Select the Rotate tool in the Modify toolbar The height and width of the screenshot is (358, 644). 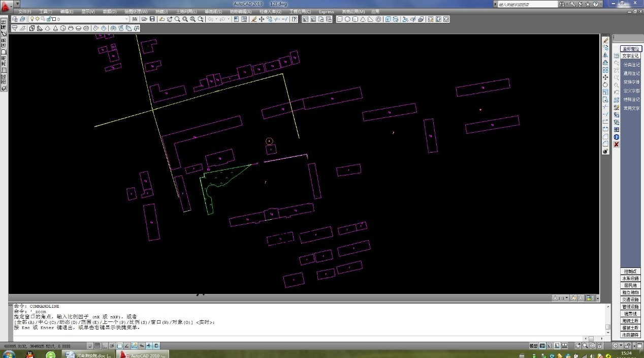pos(605,85)
